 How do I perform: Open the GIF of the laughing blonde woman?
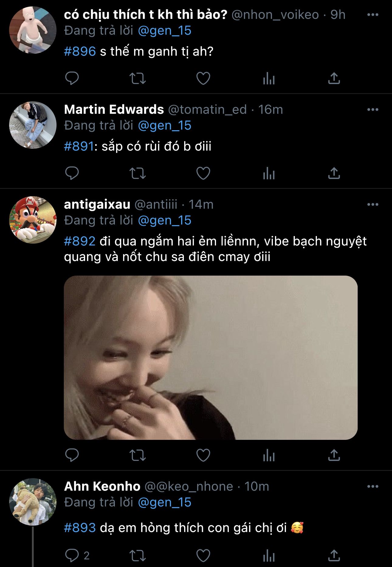211,357
